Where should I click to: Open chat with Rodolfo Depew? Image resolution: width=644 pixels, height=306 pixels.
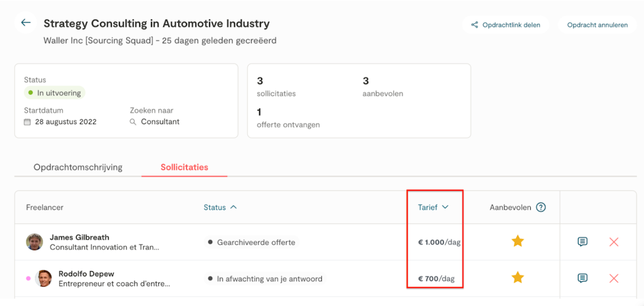click(582, 278)
